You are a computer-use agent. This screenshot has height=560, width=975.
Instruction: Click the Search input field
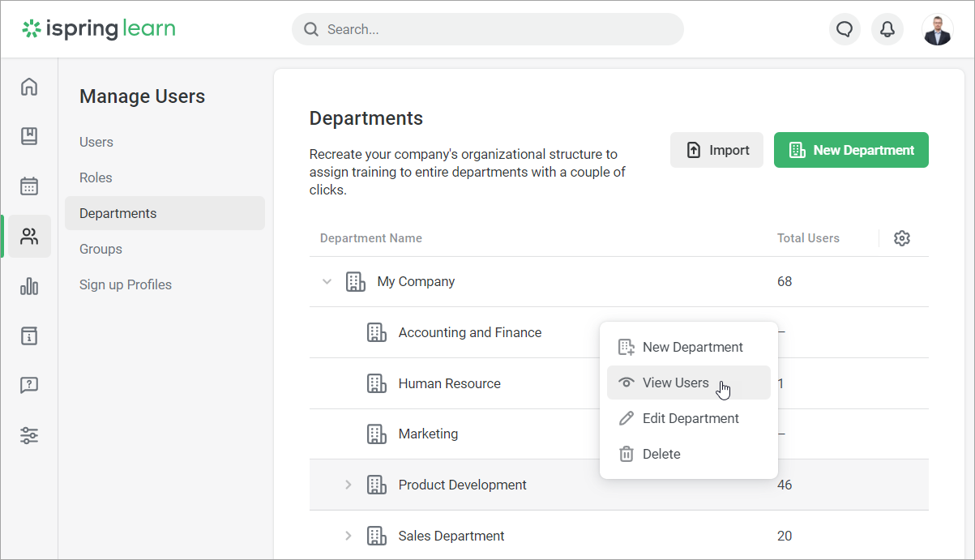[488, 29]
